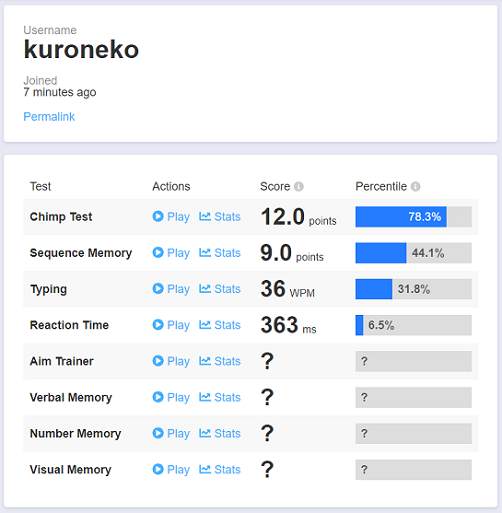Click the empty Number Memory percentile bar
Image resolution: width=502 pixels, height=513 pixels.
[413, 433]
